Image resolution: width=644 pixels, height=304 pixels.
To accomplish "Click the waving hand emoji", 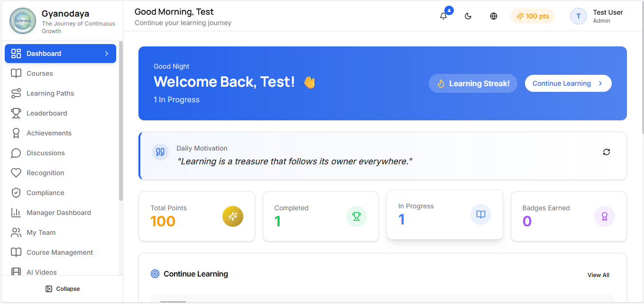I will (309, 82).
